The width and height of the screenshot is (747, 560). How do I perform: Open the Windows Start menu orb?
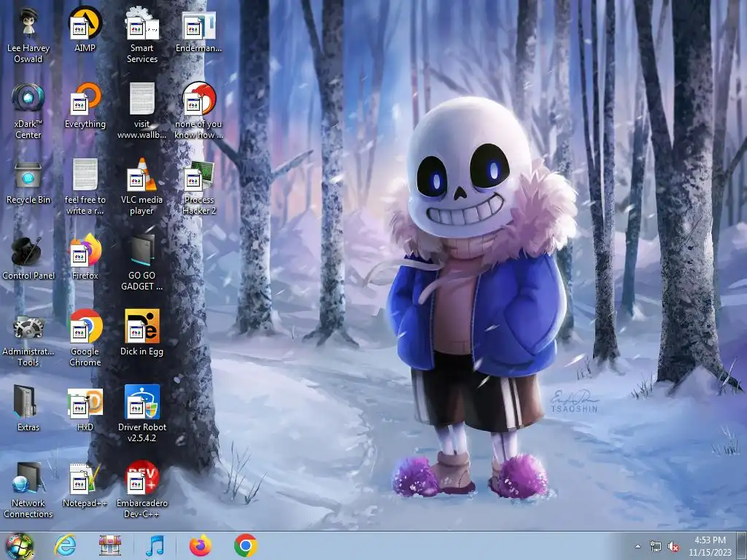coord(20,546)
